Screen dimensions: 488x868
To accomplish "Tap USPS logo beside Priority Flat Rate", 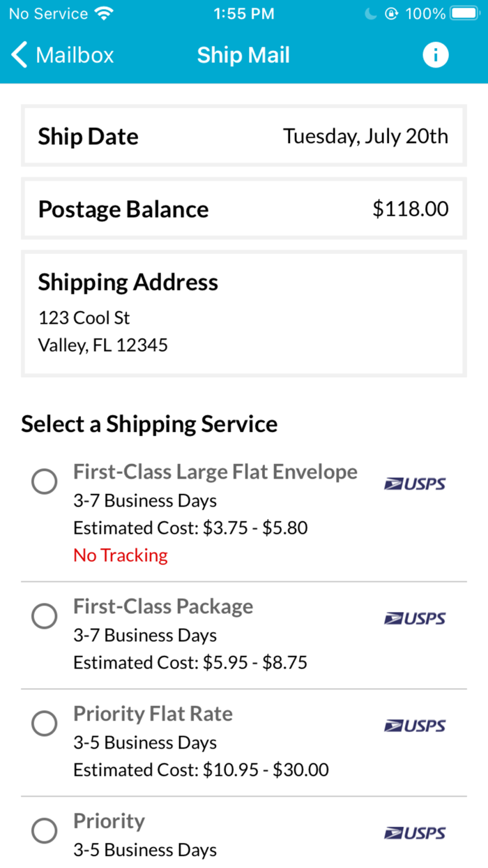I will (415, 726).
